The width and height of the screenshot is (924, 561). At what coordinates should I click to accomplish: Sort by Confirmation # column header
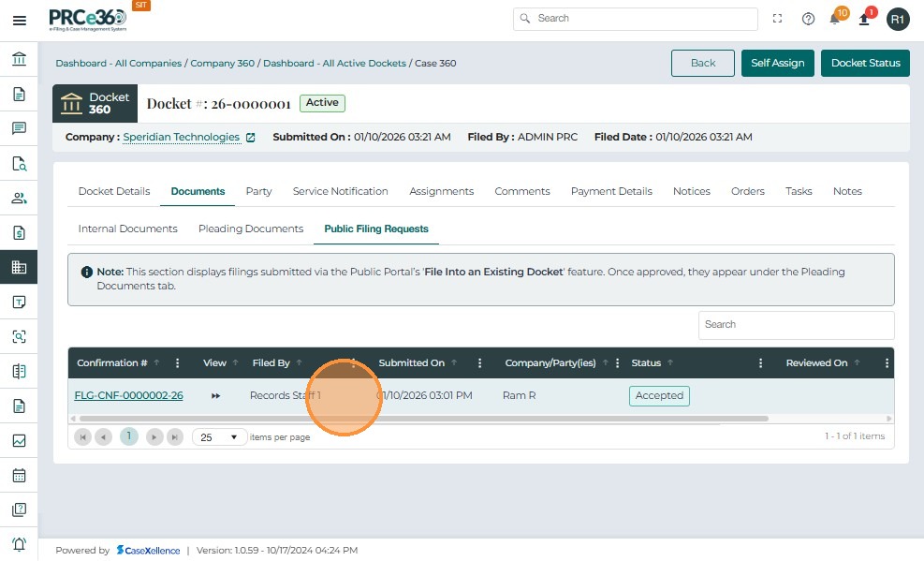pos(112,363)
